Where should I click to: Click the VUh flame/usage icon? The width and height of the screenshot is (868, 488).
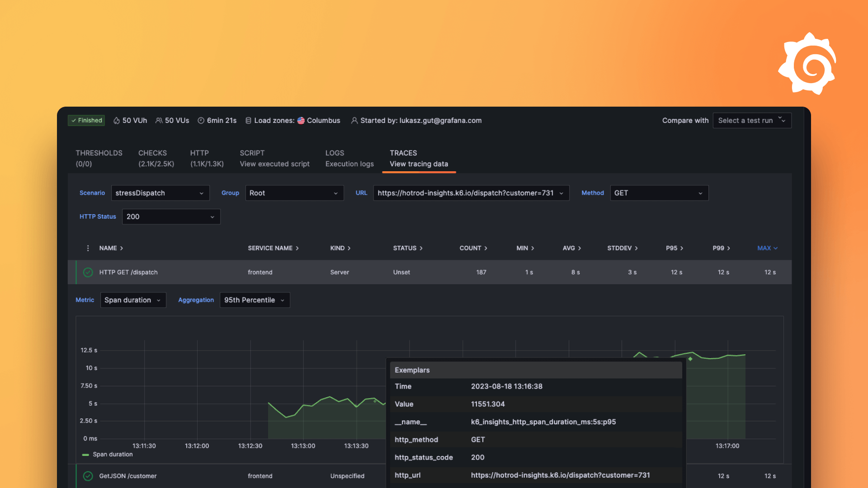pyautogui.click(x=115, y=120)
